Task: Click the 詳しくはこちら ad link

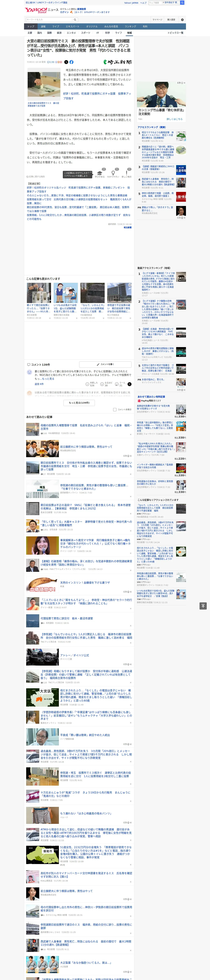Action: [x=174, y=119]
